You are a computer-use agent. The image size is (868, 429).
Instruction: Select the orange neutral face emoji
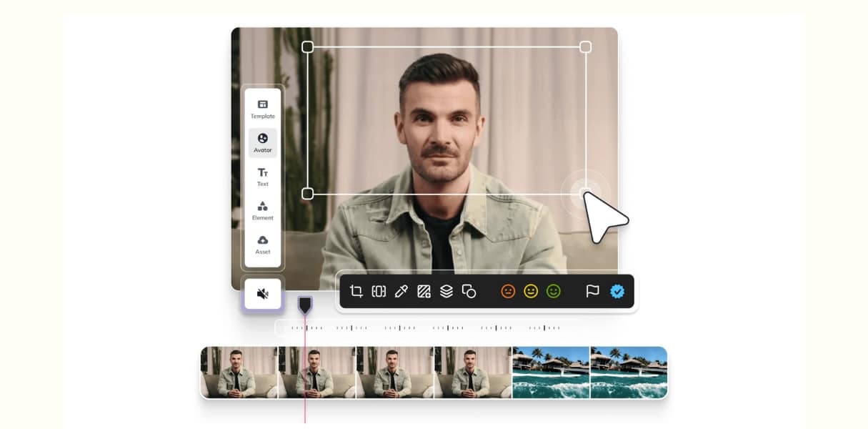click(x=508, y=291)
